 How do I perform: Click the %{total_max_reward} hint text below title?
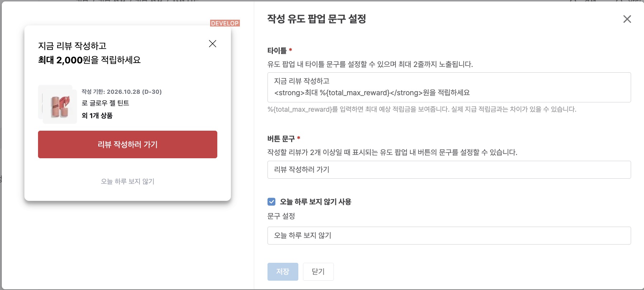pos(422,109)
